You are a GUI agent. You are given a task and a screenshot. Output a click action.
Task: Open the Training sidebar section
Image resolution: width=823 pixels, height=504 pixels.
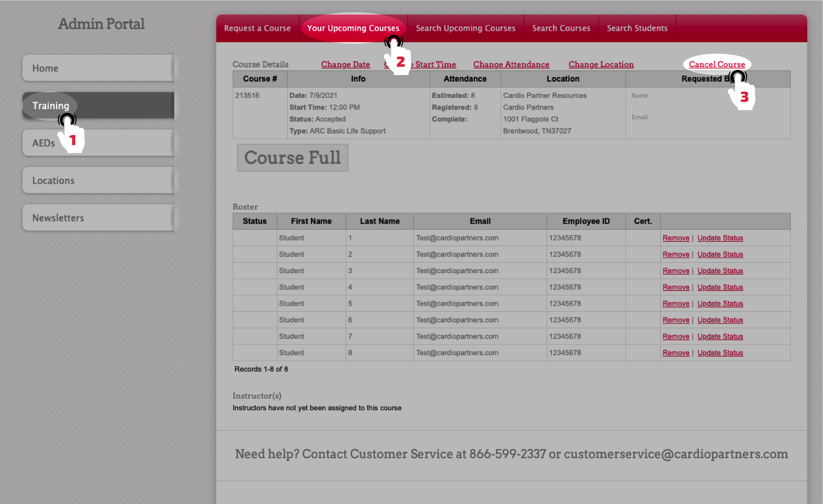point(50,105)
